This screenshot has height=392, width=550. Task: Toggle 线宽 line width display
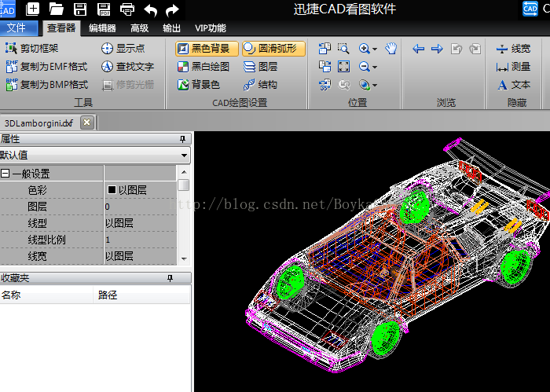[x=513, y=49]
